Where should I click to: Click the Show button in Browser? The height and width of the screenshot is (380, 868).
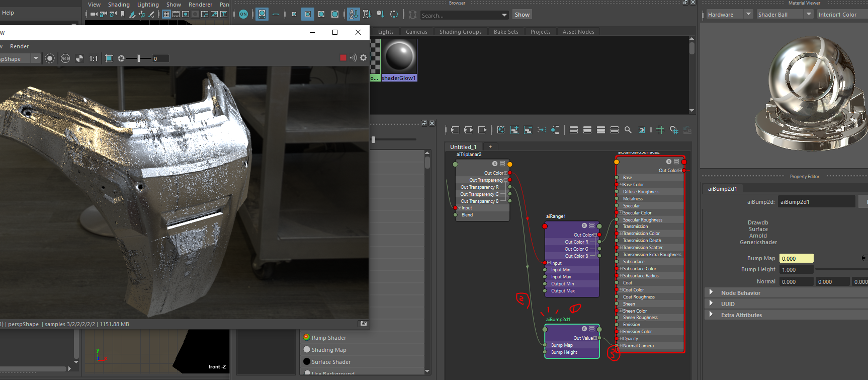(x=522, y=15)
